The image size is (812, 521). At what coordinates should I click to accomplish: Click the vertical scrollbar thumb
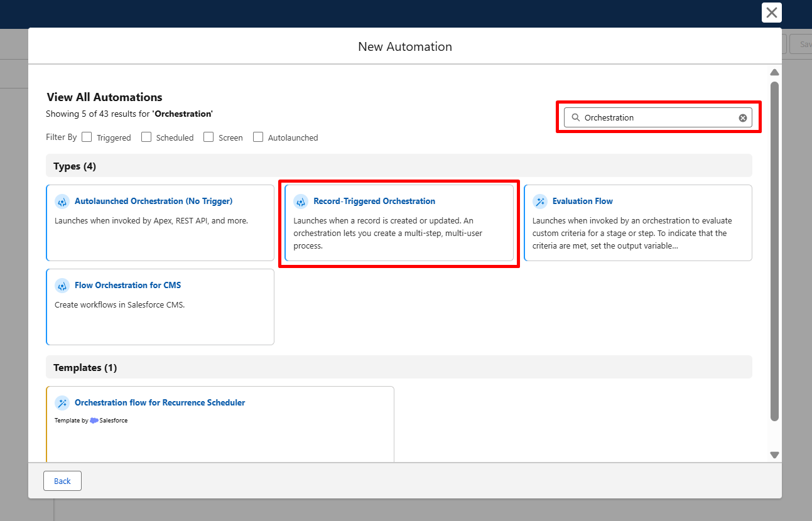pyautogui.click(x=774, y=251)
